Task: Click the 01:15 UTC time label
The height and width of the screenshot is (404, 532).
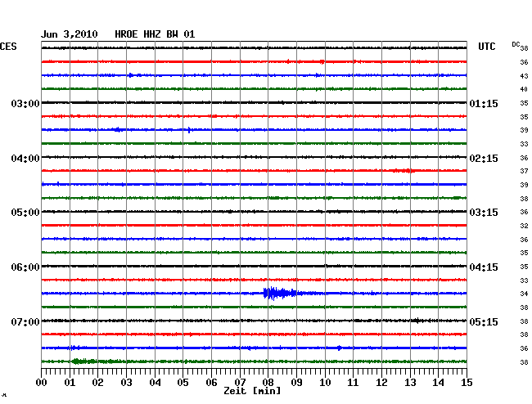Action: click(x=484, y=103)
